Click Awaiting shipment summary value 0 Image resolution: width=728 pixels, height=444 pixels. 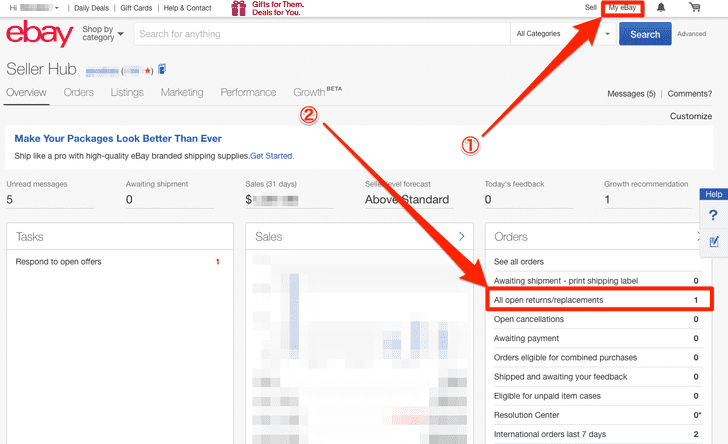pos(129,200)
